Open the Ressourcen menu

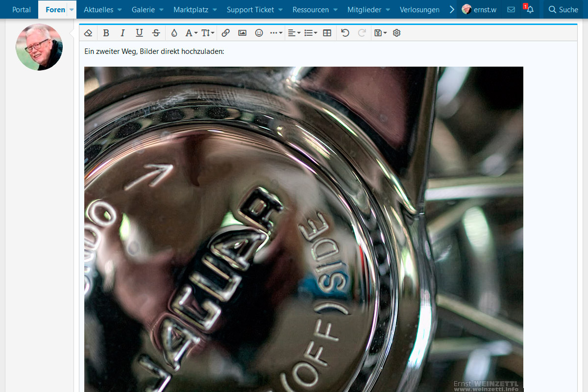point(315,9)
